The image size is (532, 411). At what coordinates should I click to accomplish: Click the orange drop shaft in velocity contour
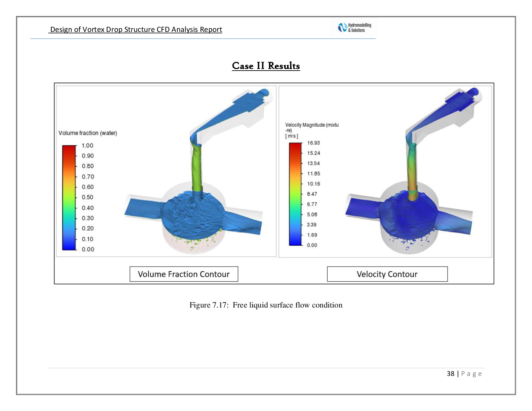pos(411,171)
